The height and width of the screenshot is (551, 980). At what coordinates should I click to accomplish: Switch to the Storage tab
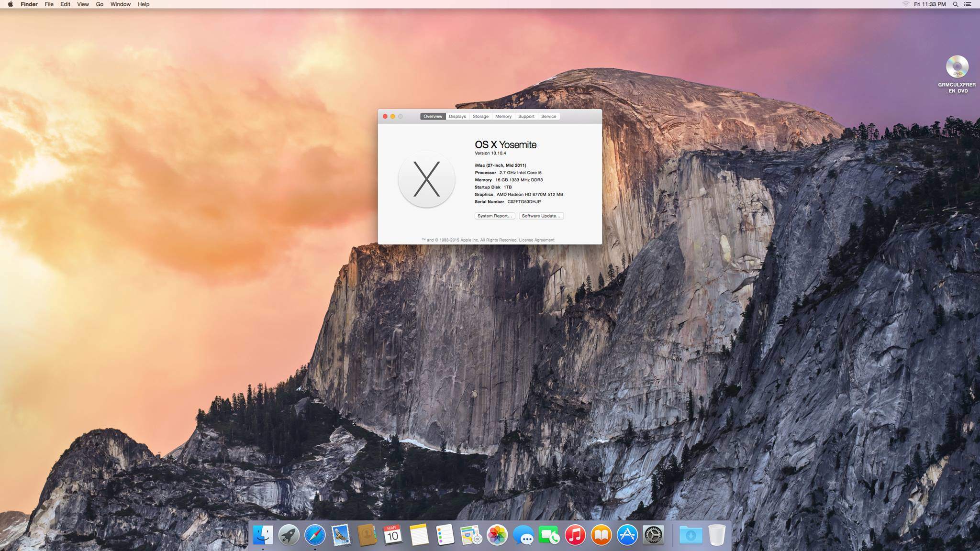coord(480,116)
